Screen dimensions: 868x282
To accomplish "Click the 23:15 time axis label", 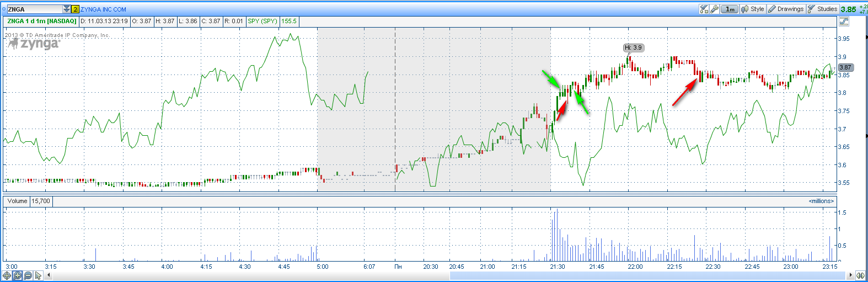I will click(x=829, y=267).
